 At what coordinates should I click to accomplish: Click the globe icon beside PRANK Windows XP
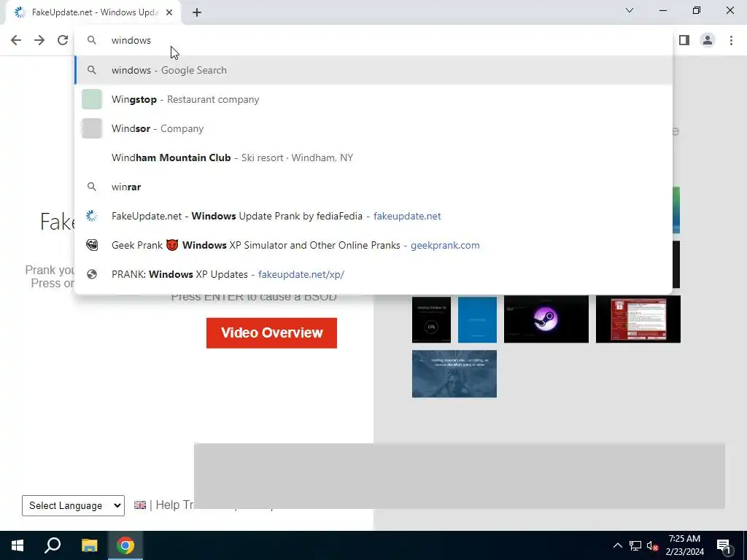tap(92, 274)
